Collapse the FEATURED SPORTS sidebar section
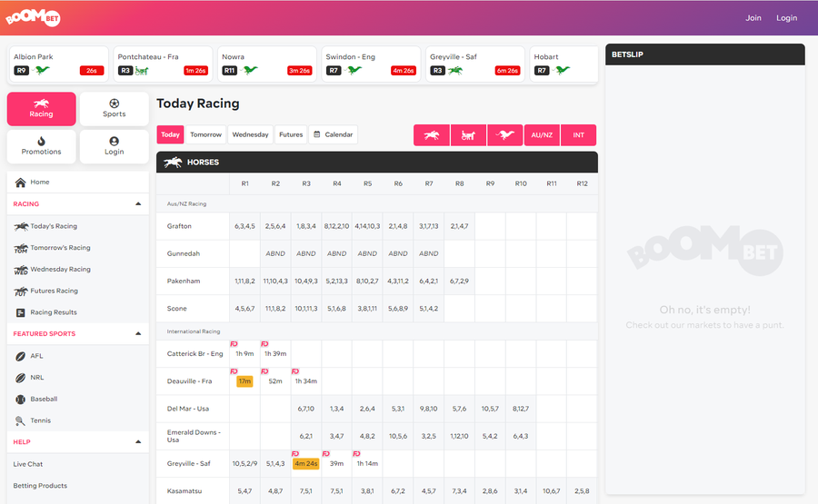 point(138,333)
